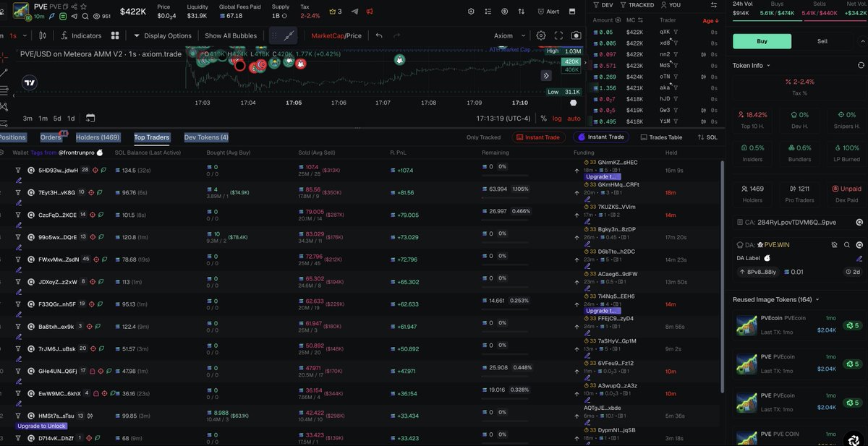Switch to Top Traders tab

[x=152, y=137]
